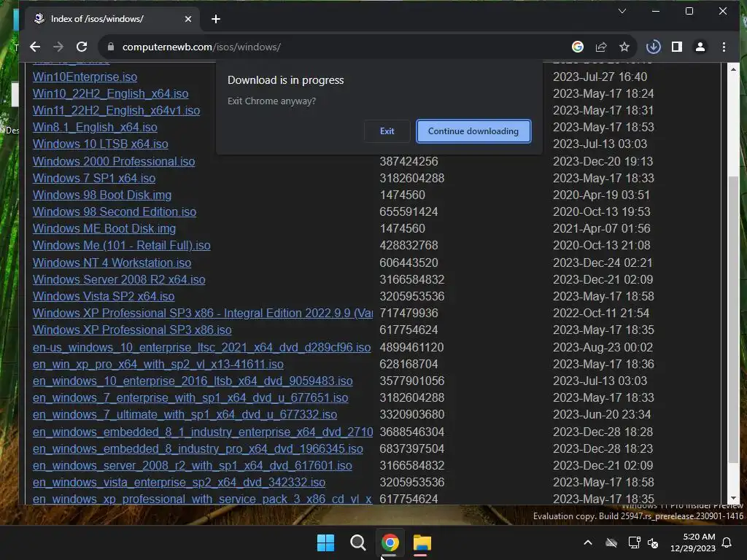747x560 pixels.
Task: Close the Index of /isos/windows/ tab
Action: (188, 19)
